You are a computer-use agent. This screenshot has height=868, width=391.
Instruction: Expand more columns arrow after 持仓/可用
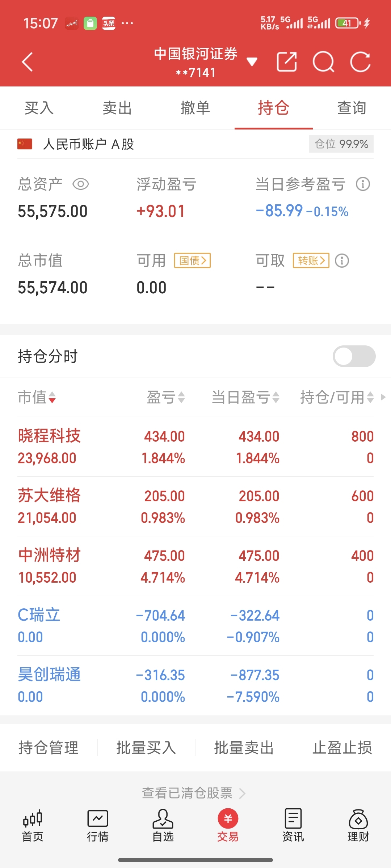[x=383, y=397]
